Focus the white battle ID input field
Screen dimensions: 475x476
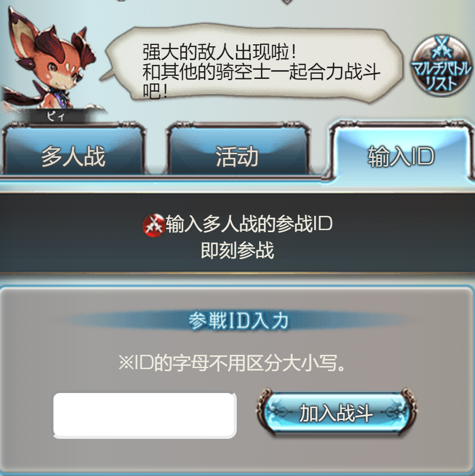pos(145,415)
